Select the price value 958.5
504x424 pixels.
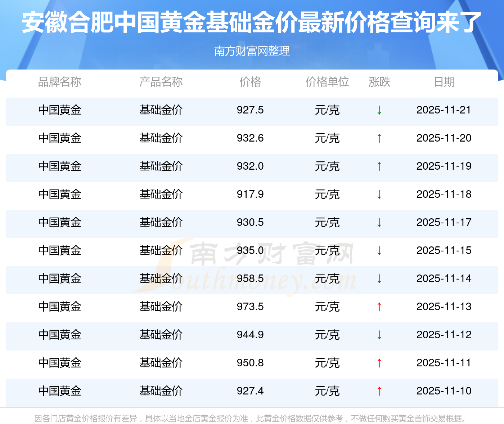250,278
